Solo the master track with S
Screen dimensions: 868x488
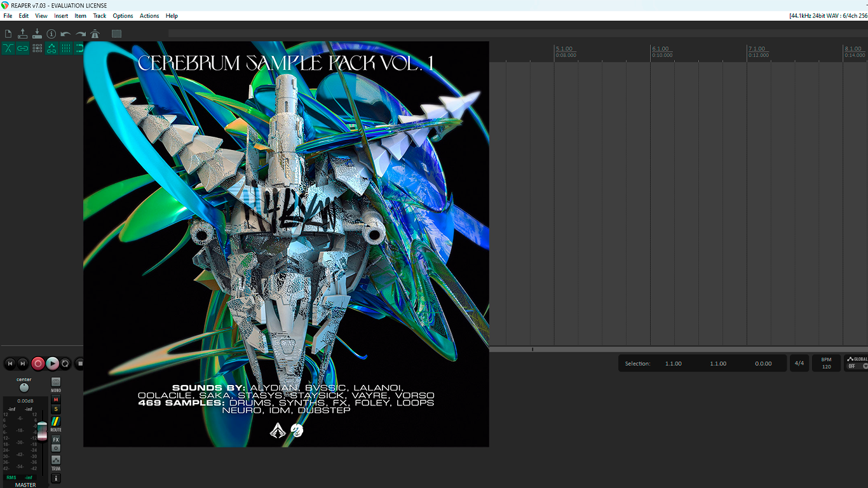point(56,409)
